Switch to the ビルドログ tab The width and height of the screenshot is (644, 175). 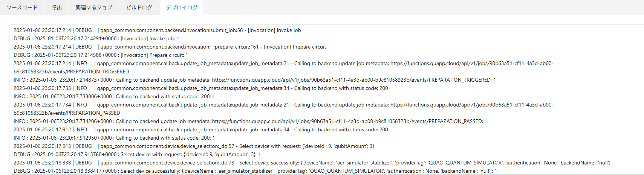139,8
